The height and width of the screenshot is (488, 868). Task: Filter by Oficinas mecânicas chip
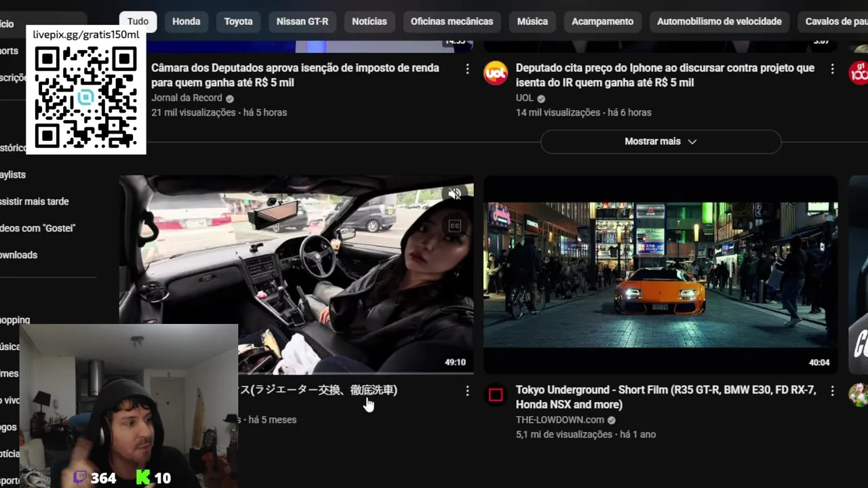(x=452, y=22)
